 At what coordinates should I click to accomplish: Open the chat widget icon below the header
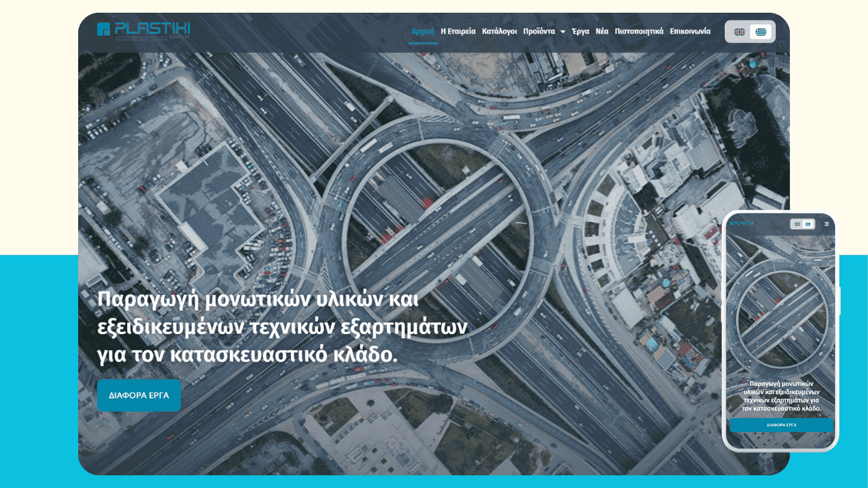(x=752, y=64)
